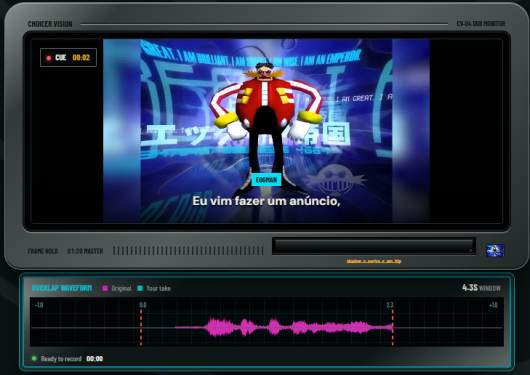Click the 2.3 red dashed end marker
The height and width of the screenshot is (375, 530).
pyautogui.click(x=392, y=324)
